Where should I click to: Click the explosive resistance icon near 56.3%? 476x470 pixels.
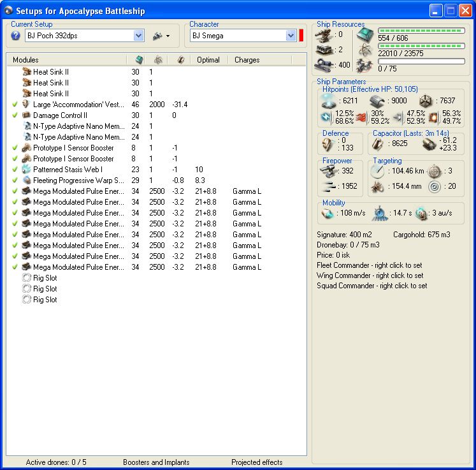tap(433, 117)
